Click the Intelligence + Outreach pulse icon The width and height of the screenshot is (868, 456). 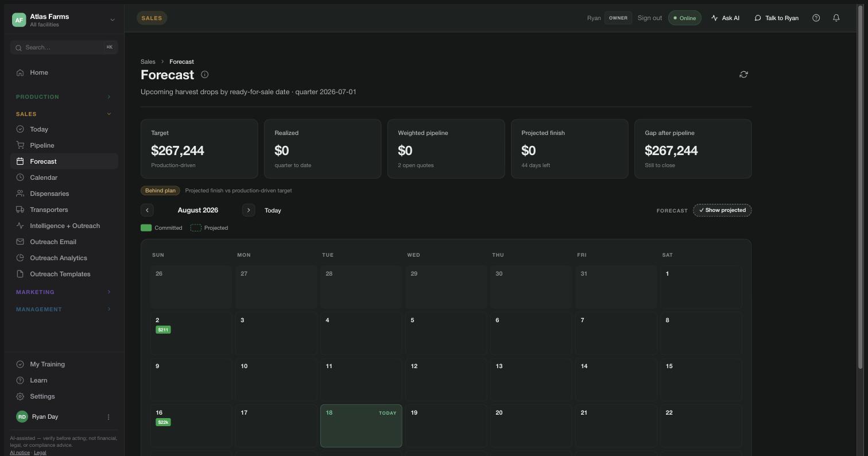pos(20,226)
